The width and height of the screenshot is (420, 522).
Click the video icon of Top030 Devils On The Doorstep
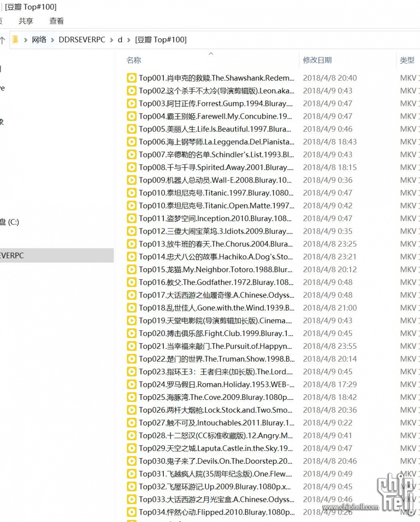pos(131,461)
